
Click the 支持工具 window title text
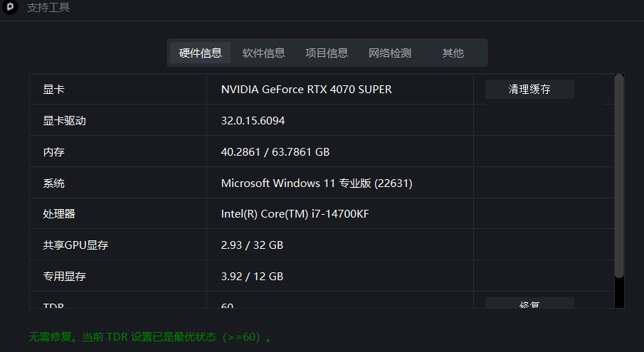[48, 9]
